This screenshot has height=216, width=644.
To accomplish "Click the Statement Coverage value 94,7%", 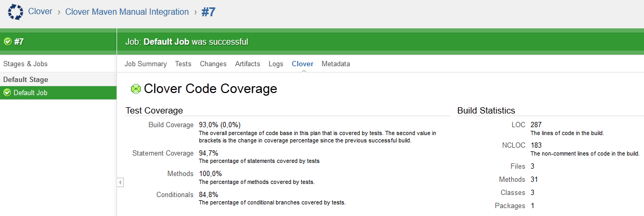I will (208, 153).
